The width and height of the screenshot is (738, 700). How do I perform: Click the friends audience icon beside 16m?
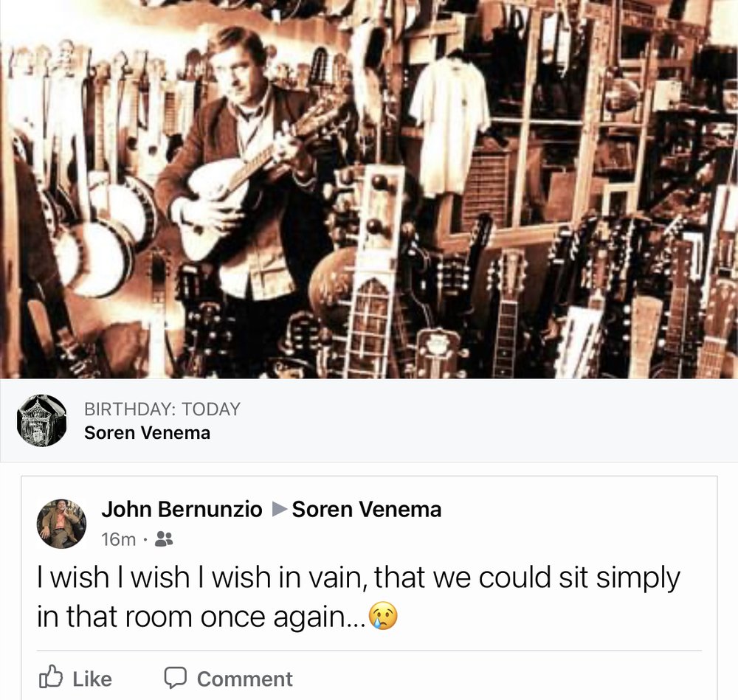165,540
